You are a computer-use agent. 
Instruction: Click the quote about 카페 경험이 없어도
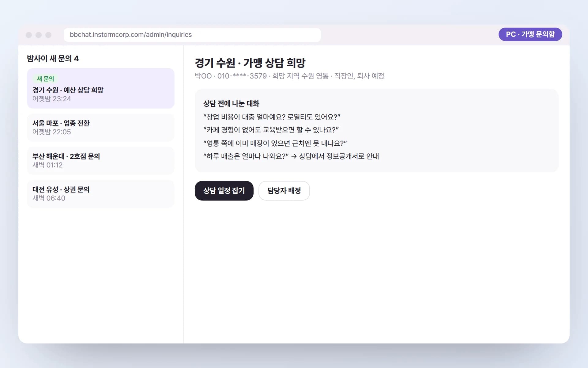[271, 130]
